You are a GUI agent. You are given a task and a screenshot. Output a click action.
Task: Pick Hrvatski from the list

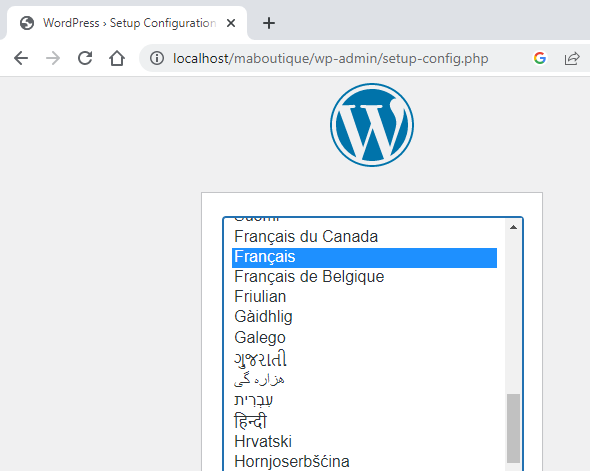point(365,442)
